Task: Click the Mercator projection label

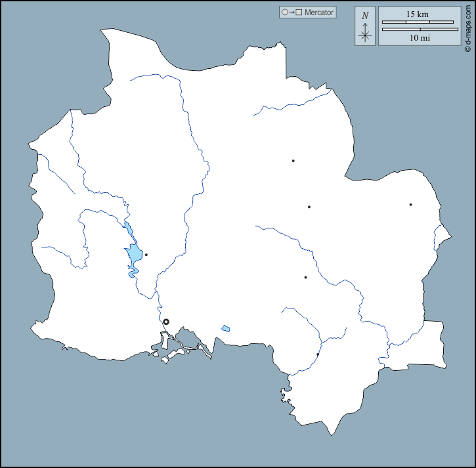Action: click(x=319, y=12)
